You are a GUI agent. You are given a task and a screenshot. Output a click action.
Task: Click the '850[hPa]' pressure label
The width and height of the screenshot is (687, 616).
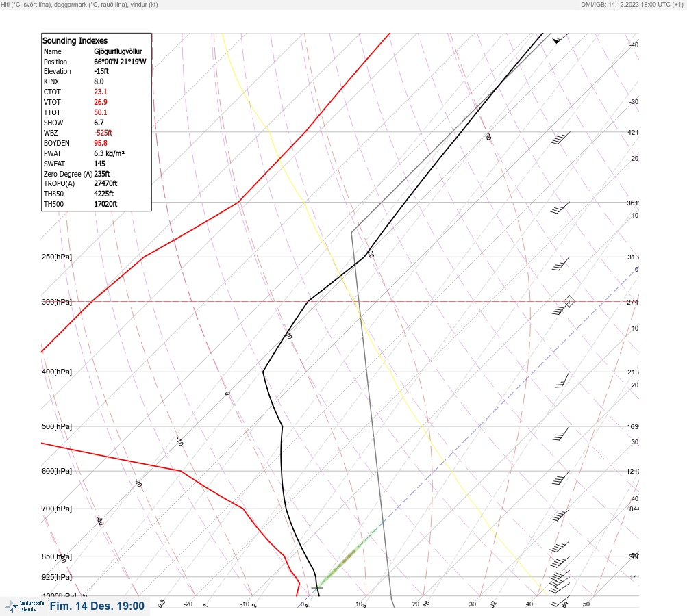coord(57,556)
